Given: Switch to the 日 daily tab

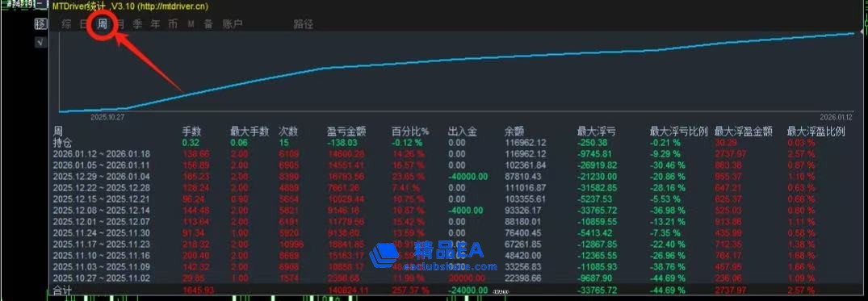Looking at the screenshot, I should point(84,23).
